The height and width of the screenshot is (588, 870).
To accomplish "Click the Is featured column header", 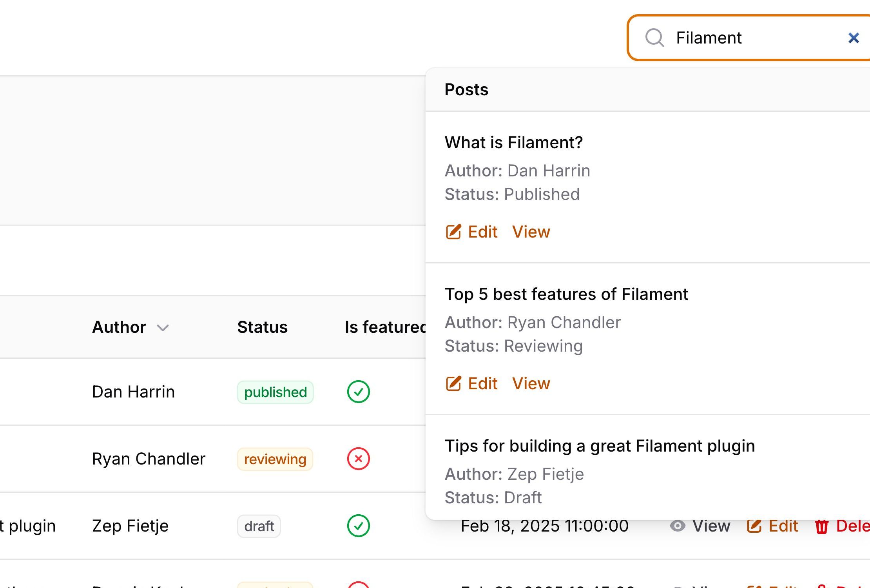I will tap(385, 327).
